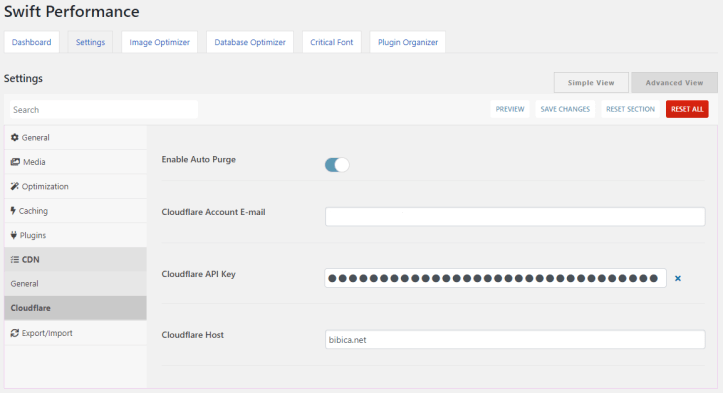Viewport: 723px width, 393px height.
Task: Open the Plugins settings section
Action: pyautogui.click(x=76, y=235)
